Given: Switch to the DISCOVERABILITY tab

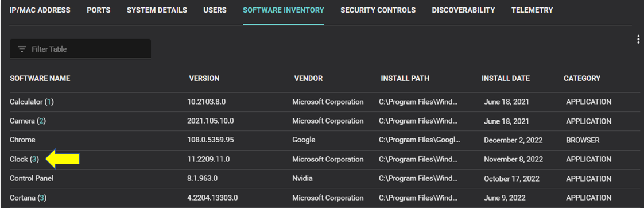Looking at the screenshot, I should point(463,10).
